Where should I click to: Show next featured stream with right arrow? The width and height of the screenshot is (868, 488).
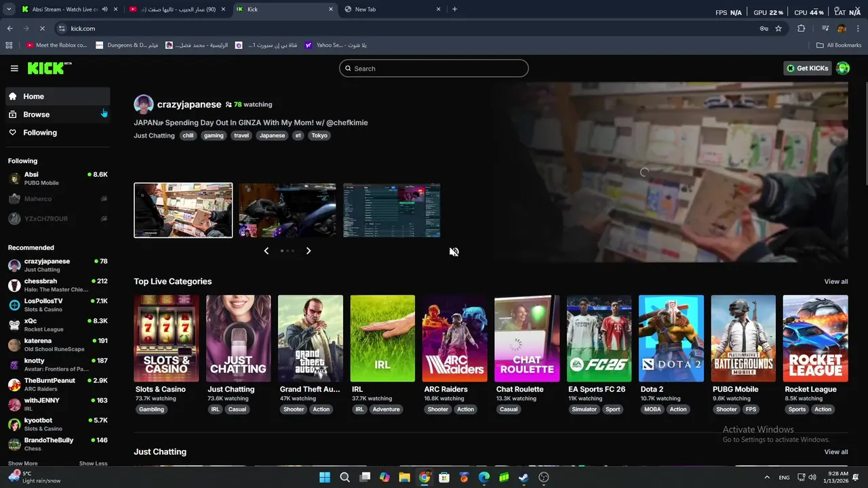[309, 251]
